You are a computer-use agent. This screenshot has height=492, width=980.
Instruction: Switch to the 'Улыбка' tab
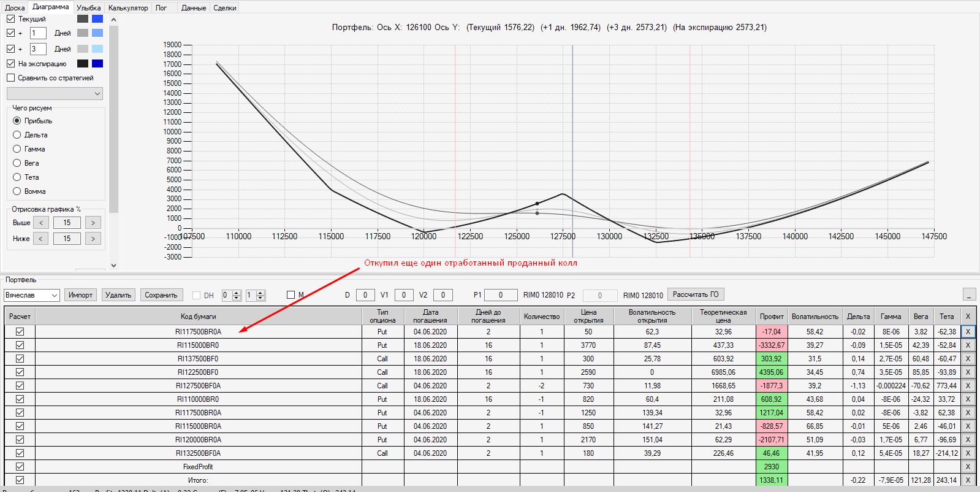[89, 8]
